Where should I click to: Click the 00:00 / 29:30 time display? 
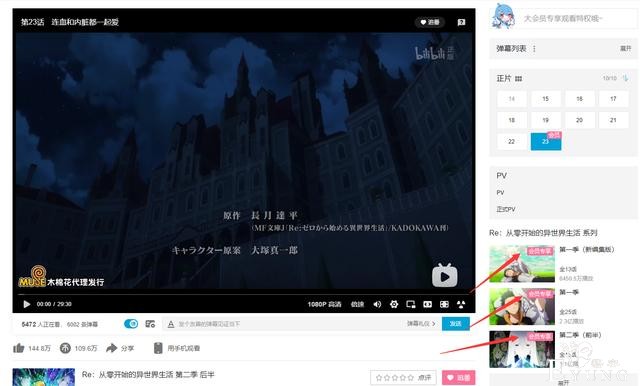(54, 304)
